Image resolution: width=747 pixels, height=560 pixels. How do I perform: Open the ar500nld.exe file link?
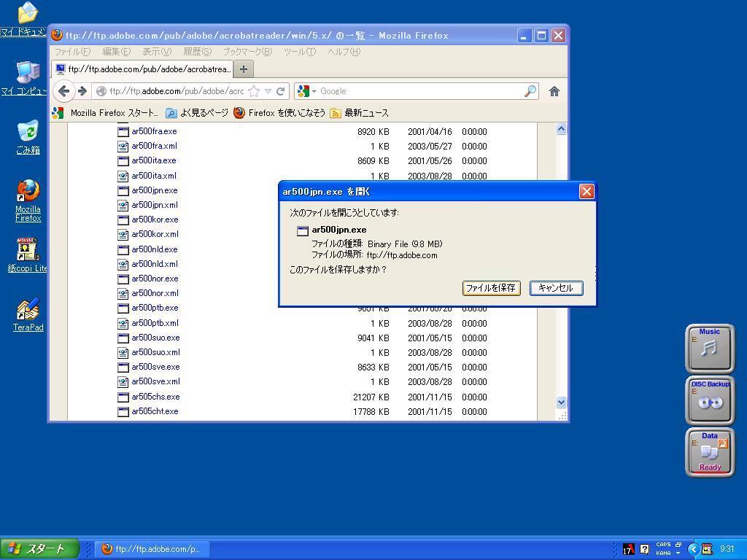pos(155,249)
